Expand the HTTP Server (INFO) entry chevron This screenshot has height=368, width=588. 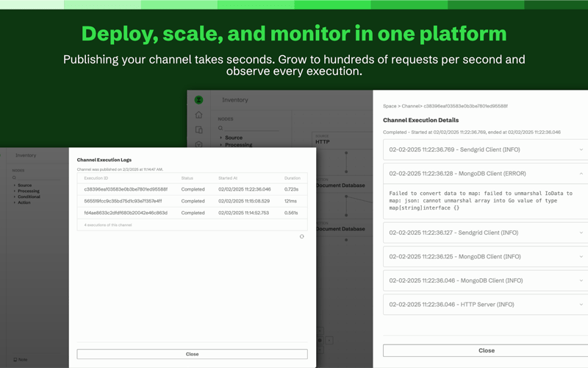point(581,305)
